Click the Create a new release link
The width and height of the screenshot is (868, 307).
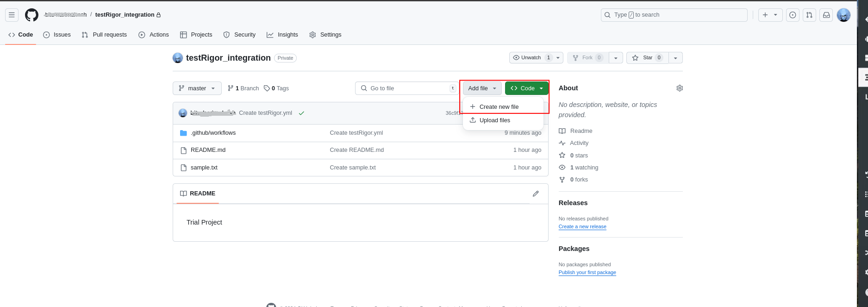(x=582, y=227)
